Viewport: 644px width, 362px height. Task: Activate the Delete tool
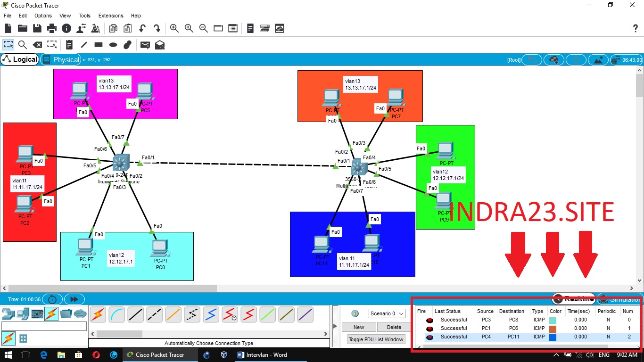[37, 45]
